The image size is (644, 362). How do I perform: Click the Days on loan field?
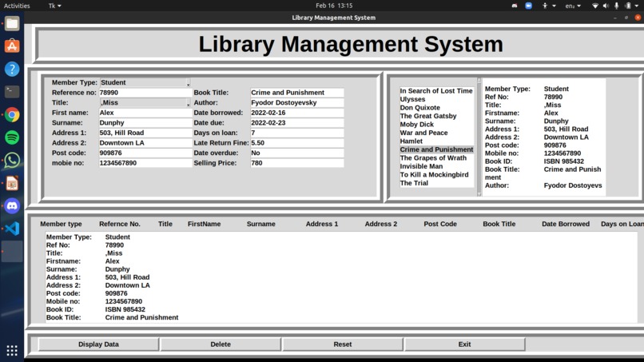coord(297,133)
